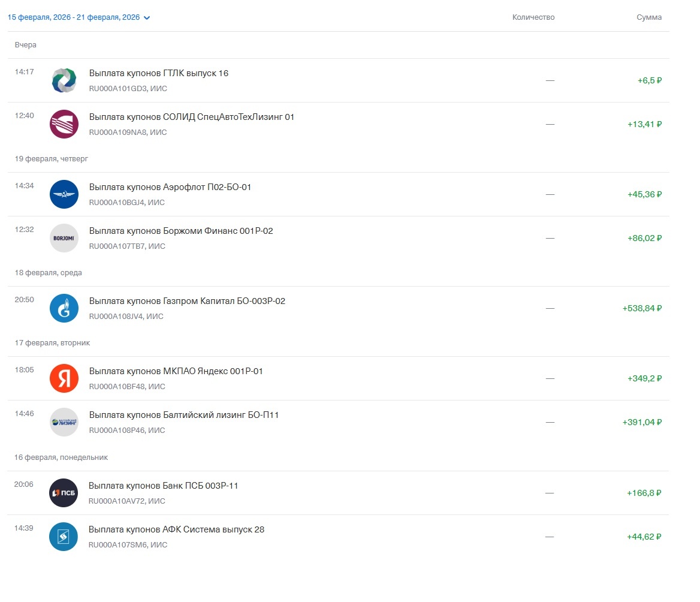
Task: Select amount +86,02 ₽
Action: [645, 238]
